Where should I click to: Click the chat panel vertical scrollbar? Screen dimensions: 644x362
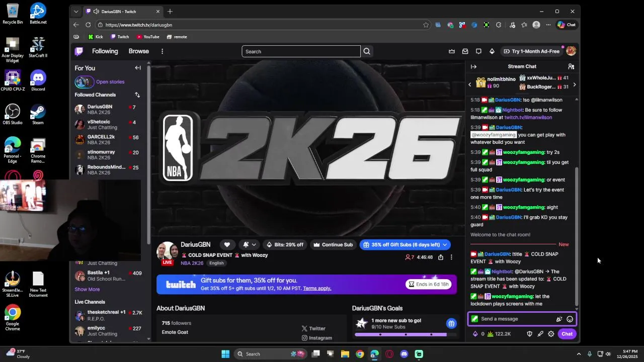577,236
